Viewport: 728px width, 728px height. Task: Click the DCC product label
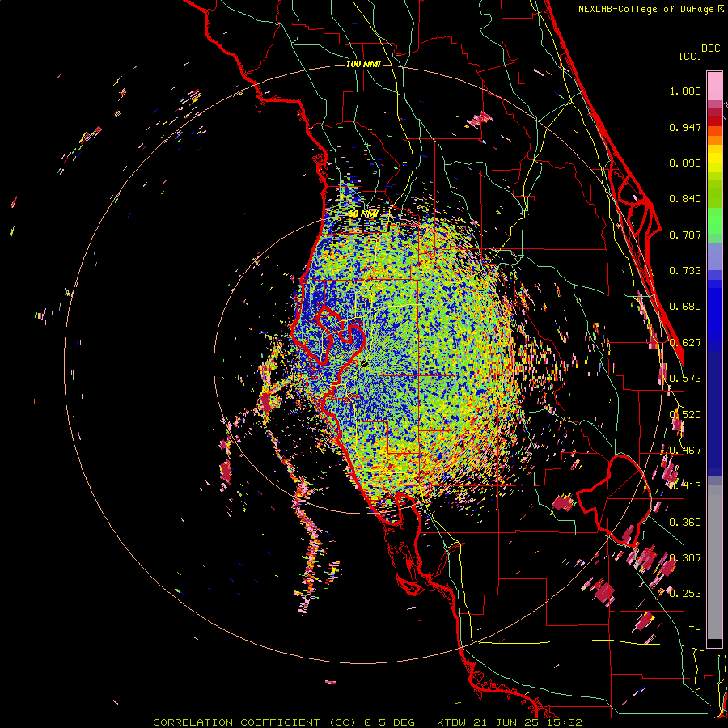(710, 49)
